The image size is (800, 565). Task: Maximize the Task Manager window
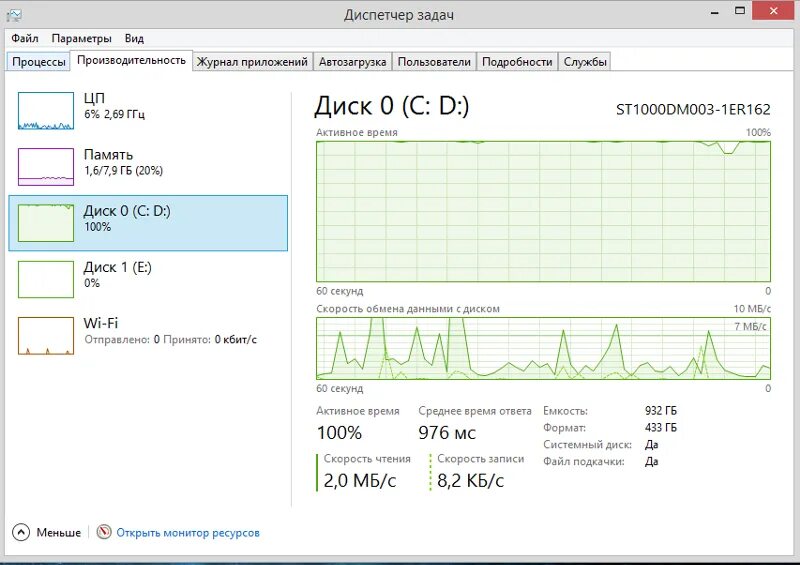(x=740, y=11)
